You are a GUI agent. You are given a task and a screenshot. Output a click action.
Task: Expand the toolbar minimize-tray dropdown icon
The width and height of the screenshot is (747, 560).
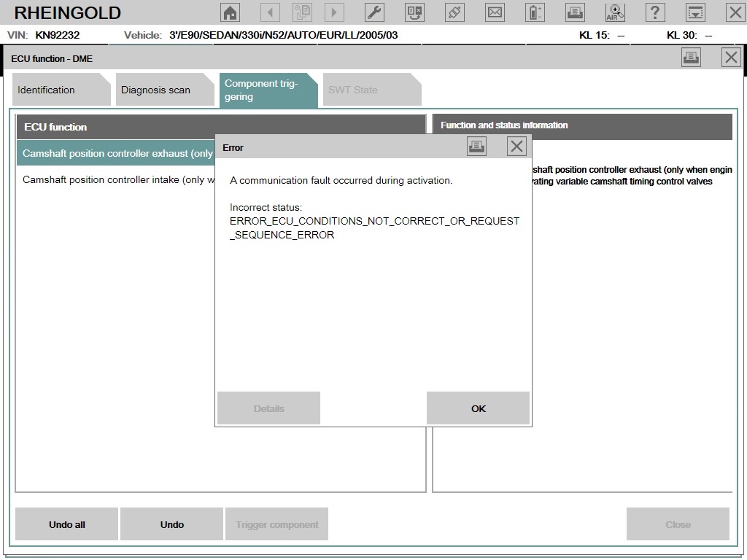(696, 12)
